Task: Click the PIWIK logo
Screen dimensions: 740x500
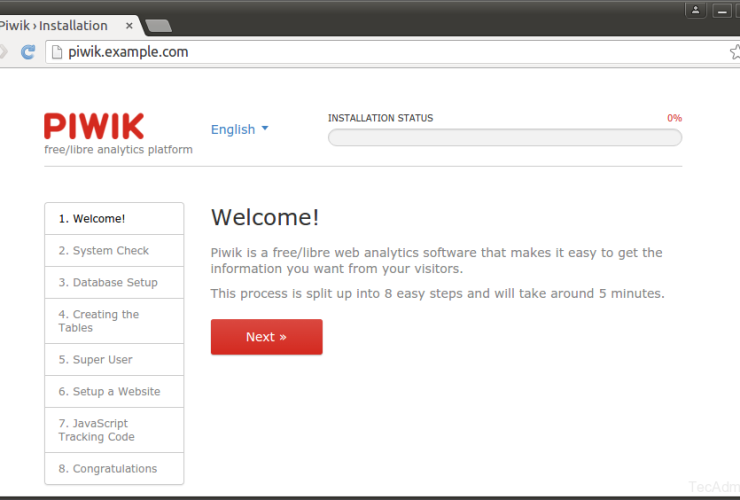Action: (x=94, y=126)
